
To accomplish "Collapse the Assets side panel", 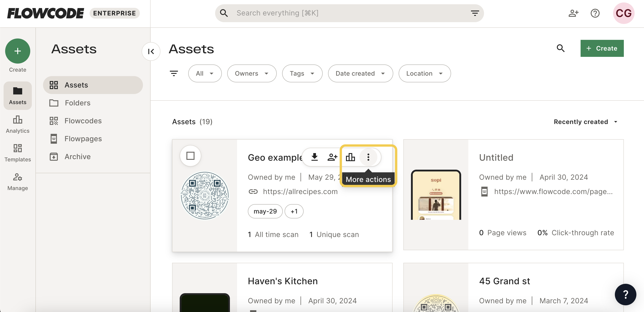I will (151, 51).
